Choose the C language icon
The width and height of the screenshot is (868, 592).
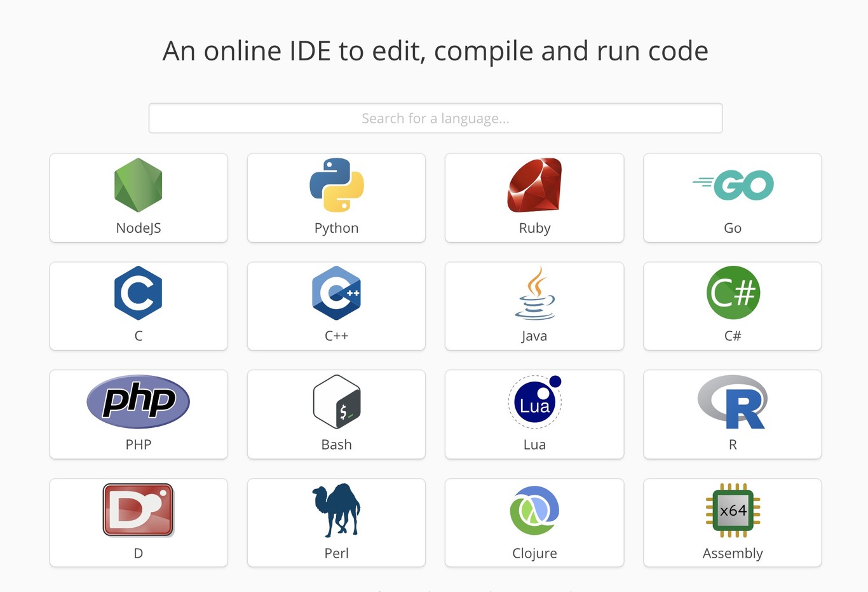[x=138, y=293]
